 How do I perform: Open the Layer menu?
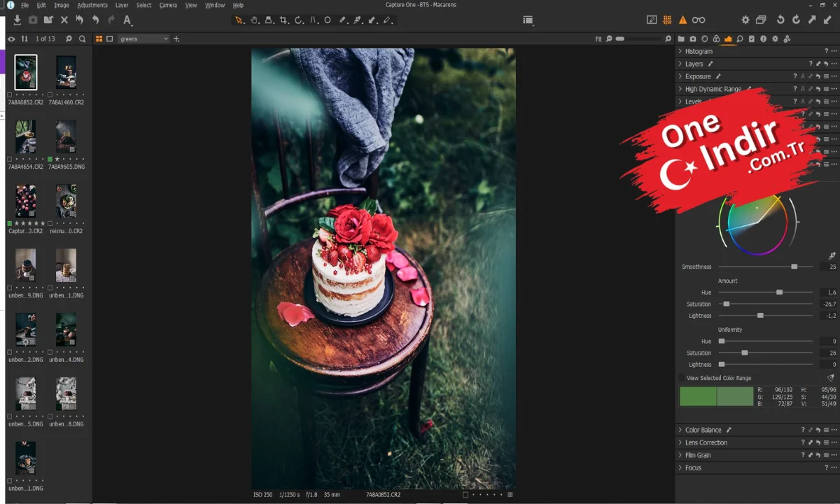coord(122,5)
